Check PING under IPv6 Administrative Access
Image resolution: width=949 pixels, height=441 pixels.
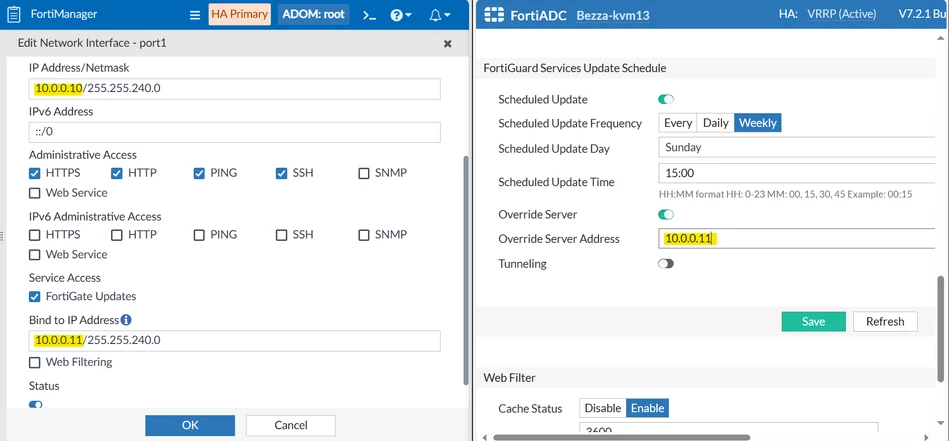coord(200,235)
